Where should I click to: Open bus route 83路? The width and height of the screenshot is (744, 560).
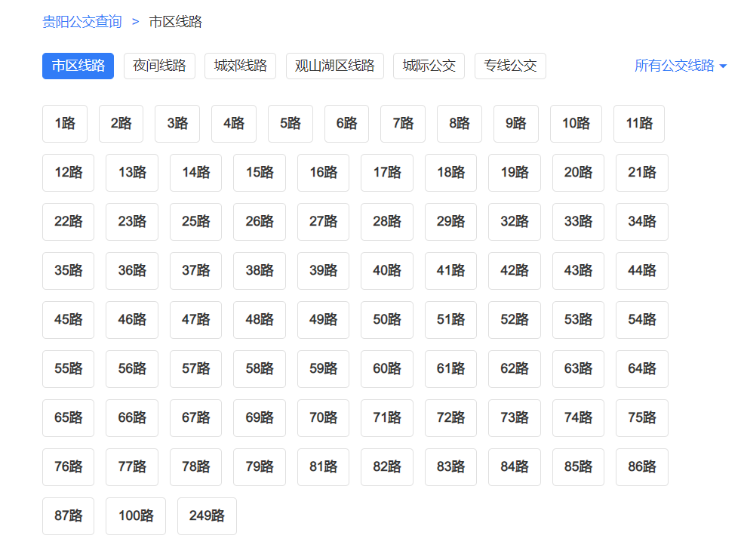(x=450, y=467)
